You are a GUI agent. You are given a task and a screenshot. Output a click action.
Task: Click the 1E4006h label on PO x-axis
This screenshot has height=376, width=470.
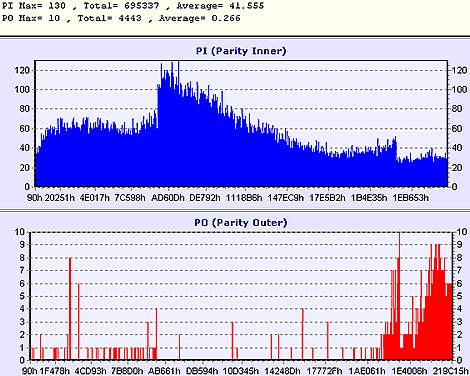(x=409, y=371)
